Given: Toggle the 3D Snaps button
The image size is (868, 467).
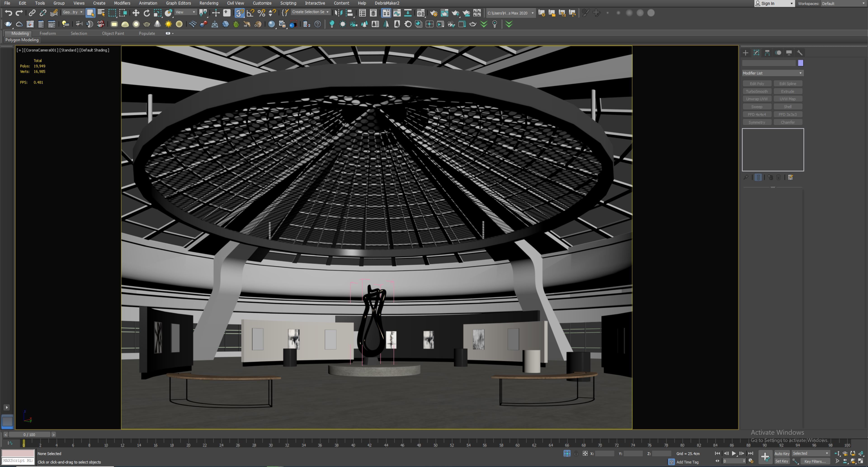Looking at the screenshot, I should click(239, 13).
